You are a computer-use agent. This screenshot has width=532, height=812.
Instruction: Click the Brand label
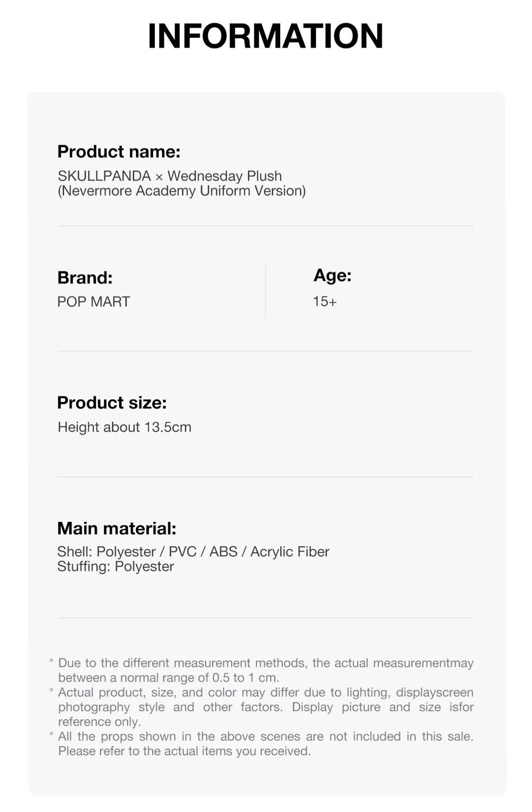click(x=85, y=278)
